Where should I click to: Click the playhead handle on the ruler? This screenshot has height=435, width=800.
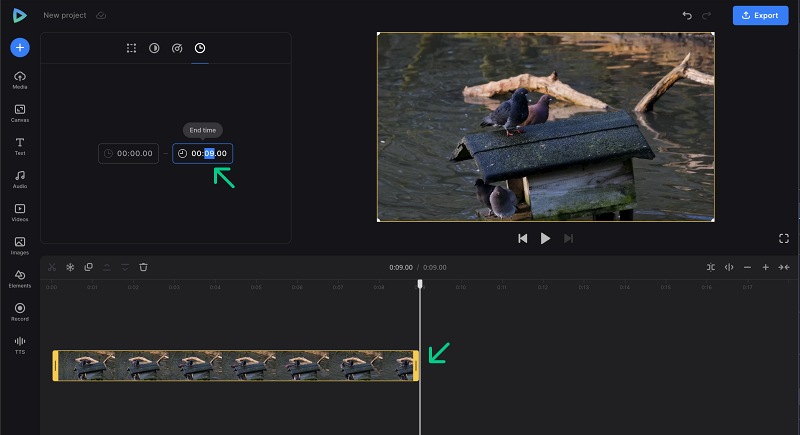[420, 284]
